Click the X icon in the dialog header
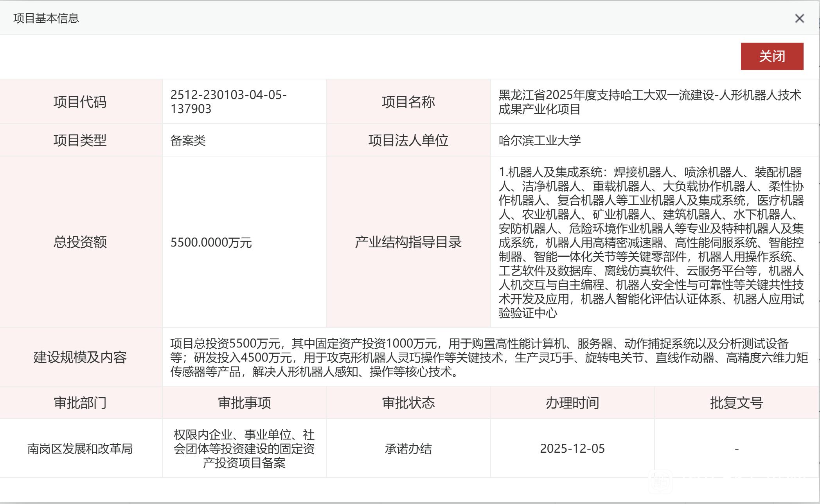Viewport: 820px width, 504px height. tap(799, 18)
